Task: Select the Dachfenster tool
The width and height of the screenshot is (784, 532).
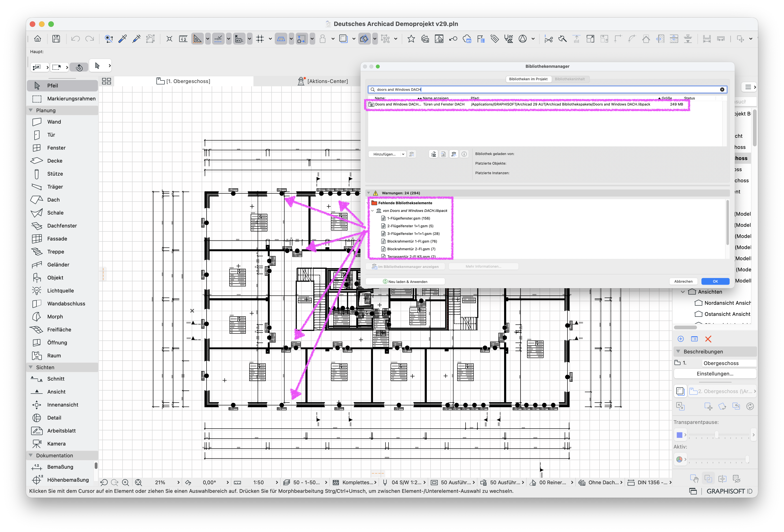Action: [62, 226]
